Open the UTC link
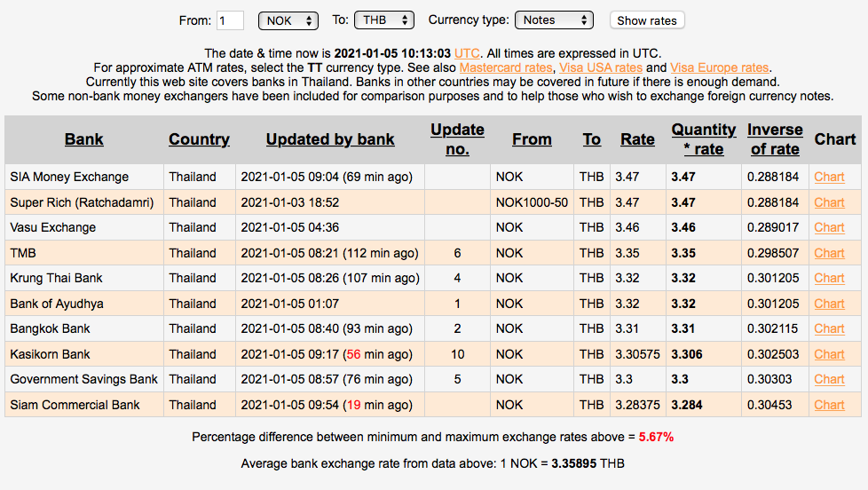Image resolution: width=868 pixels, height=490 pixels. [467, 53]
